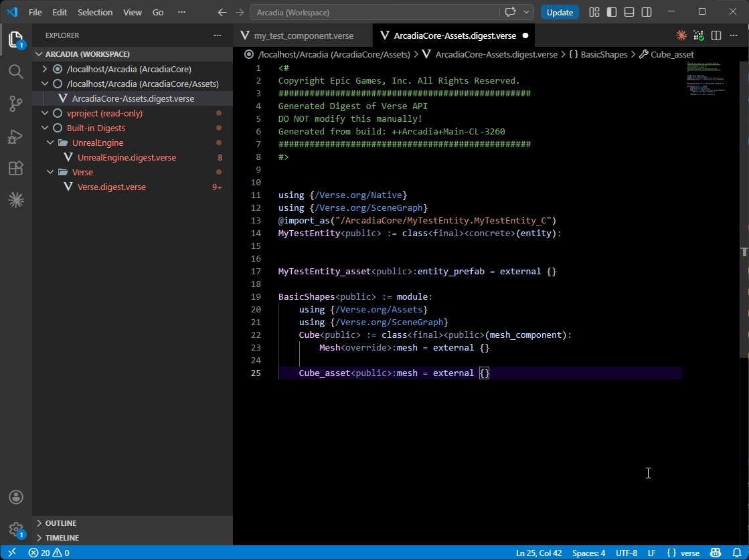Open the chat dropdown arrow in title bar
This screenshot has height=560, width=749.
point(526,13)
